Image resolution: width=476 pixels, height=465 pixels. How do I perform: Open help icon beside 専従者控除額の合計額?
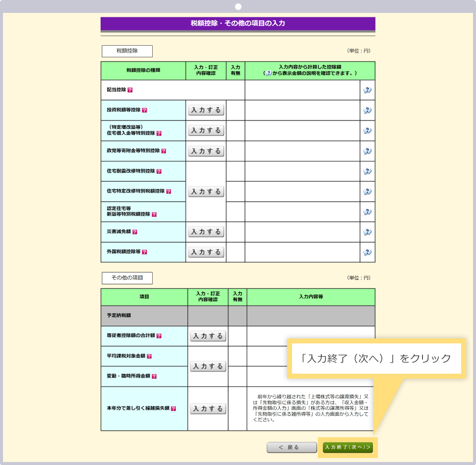pyautogui.click(x=159, y=336)
